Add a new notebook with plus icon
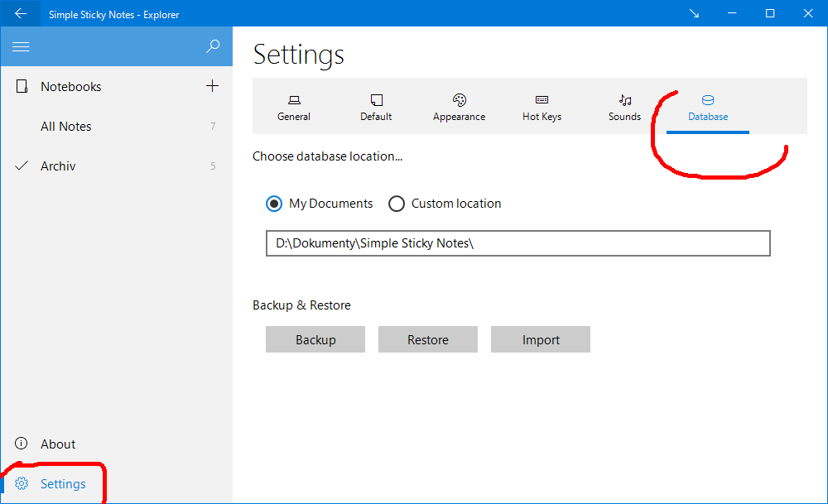Image resolution: width=828 pixels, height=504 pixels. tap(212, 86)
